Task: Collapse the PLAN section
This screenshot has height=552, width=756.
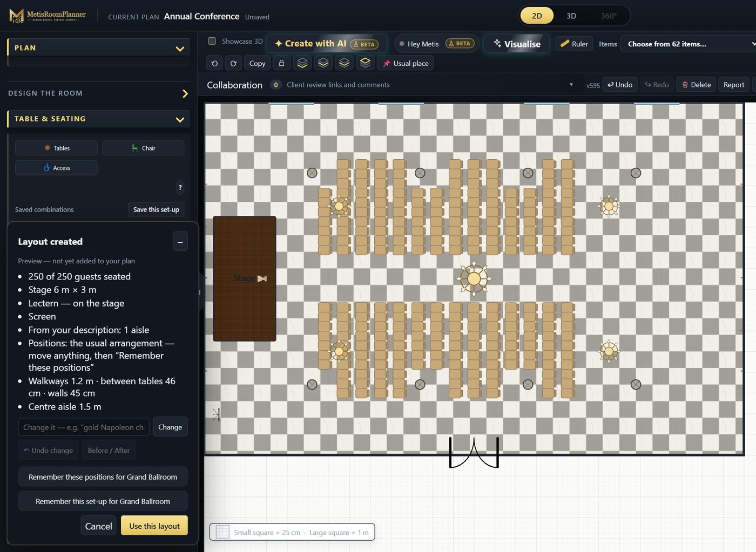Action: (x=98, y=47)
